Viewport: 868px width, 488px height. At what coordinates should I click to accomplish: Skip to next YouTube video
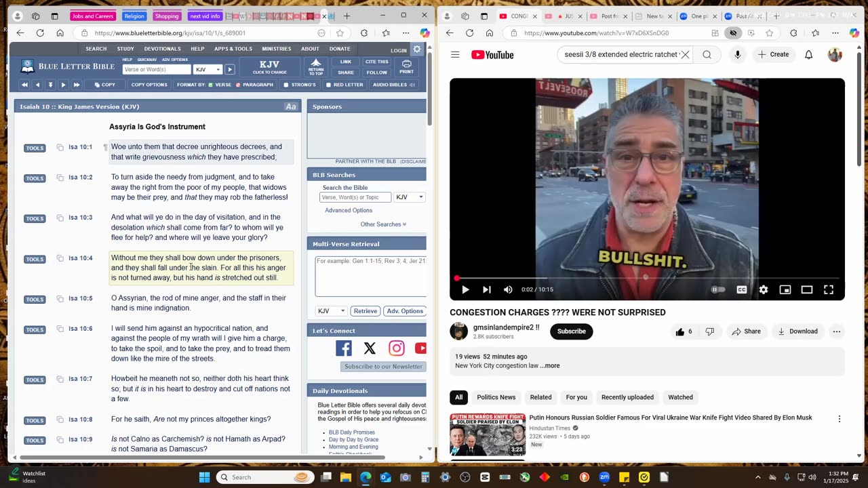486,289
